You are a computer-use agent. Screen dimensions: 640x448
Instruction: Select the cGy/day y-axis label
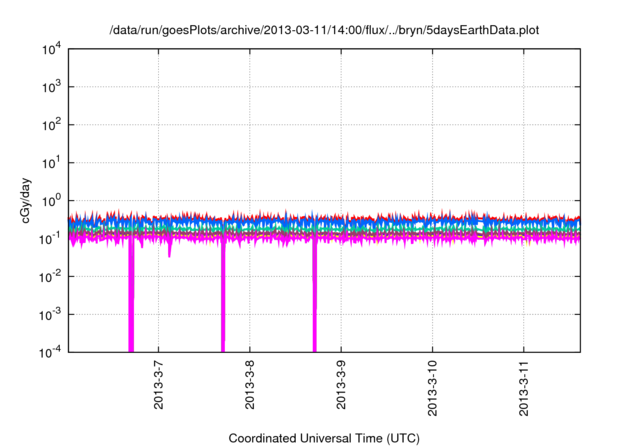[25, 200]
